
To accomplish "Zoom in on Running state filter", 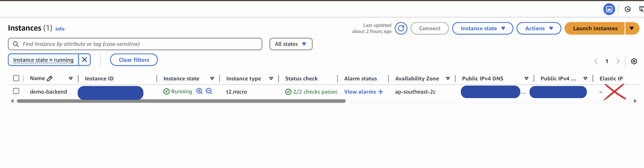I will tap(199, 91).
